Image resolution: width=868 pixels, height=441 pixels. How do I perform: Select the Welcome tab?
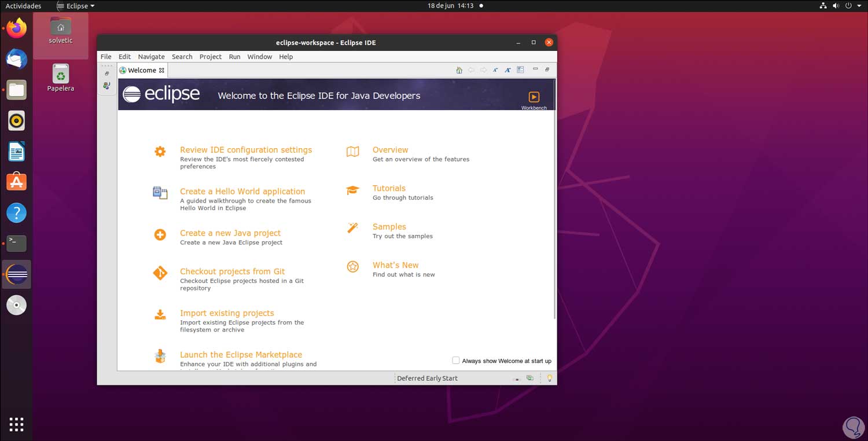(142, 70)
